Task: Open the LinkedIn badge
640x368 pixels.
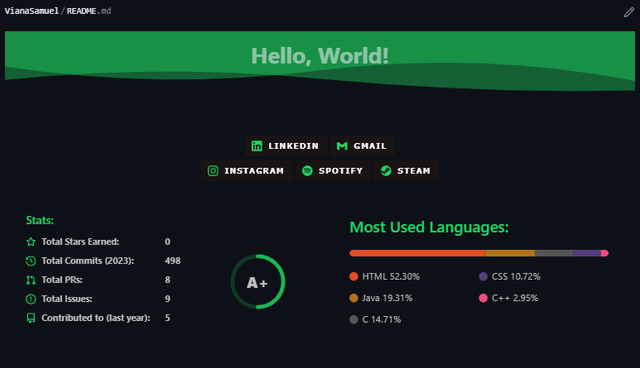Action: (286, 146)
